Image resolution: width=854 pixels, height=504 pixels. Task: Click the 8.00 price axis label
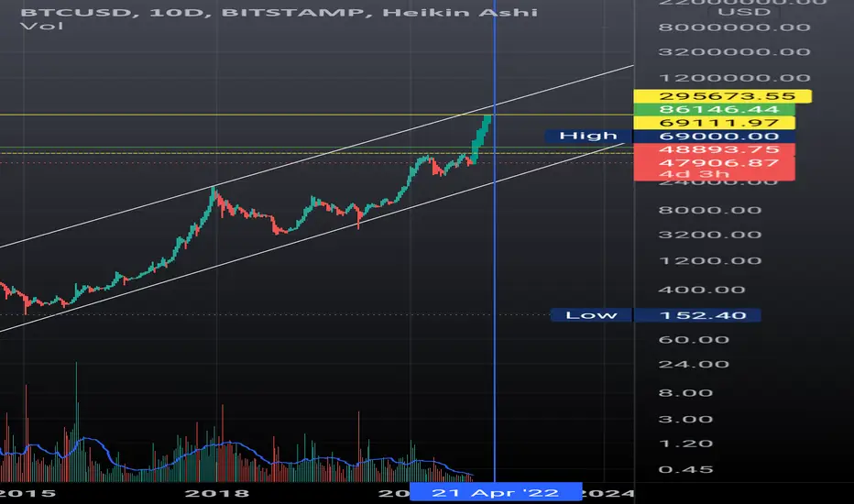click(685, 393)
